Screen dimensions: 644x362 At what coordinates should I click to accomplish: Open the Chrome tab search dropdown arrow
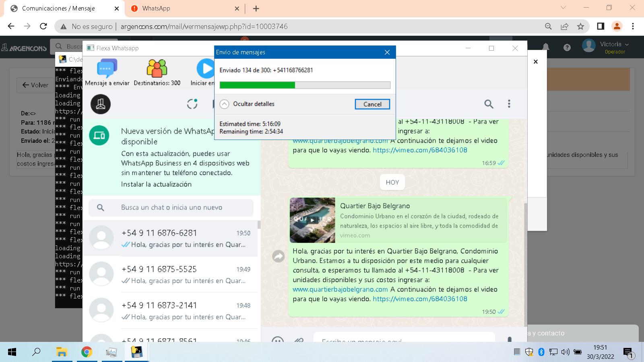(x=563, y=8)
